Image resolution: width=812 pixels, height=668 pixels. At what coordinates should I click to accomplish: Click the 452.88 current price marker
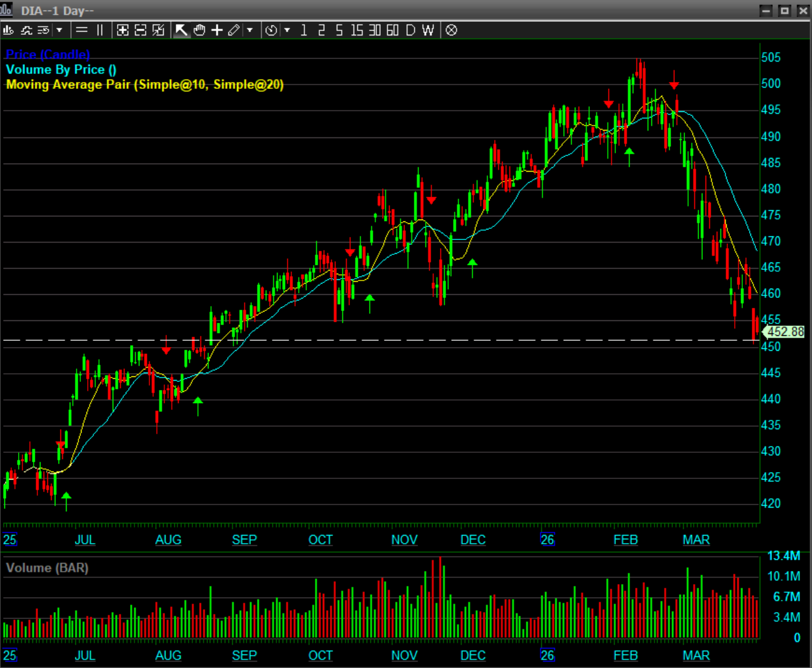coord(785,332)
